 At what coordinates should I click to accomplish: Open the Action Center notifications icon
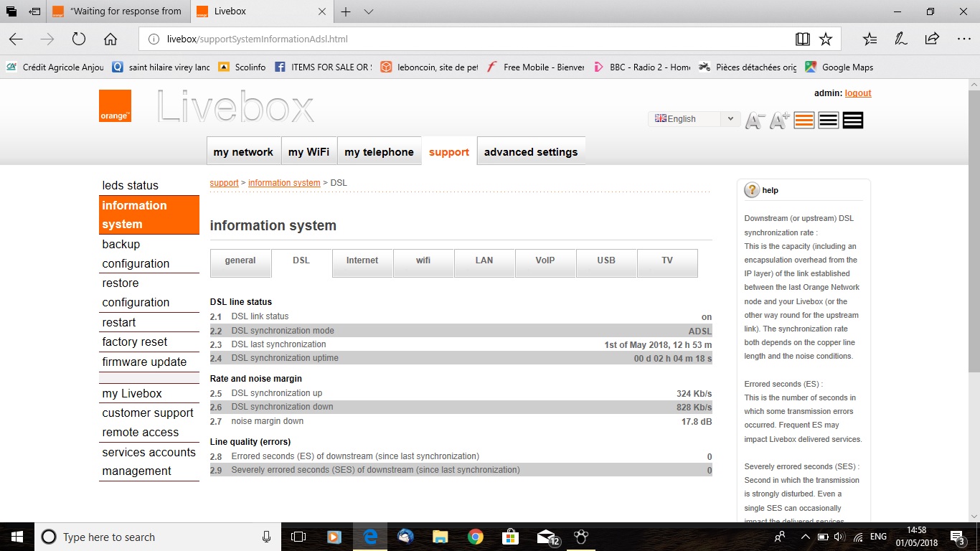[x=958, y=537]
